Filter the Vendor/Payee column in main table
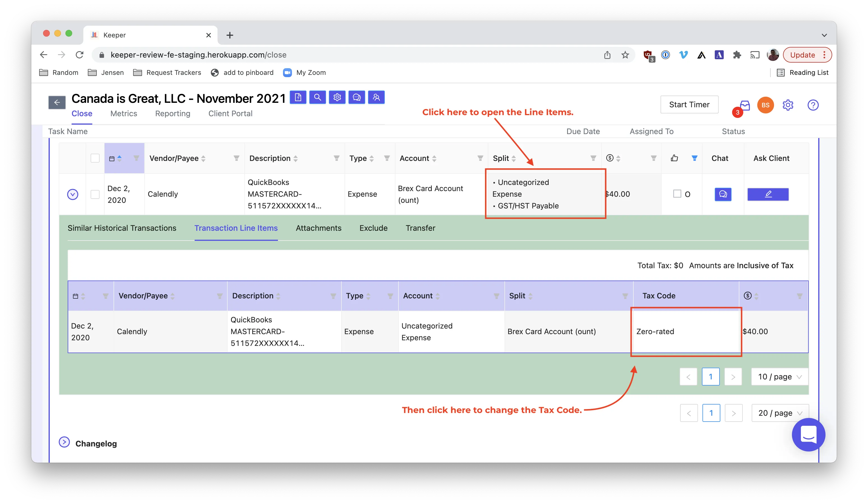The image size is (868, 504). [236, 158]
